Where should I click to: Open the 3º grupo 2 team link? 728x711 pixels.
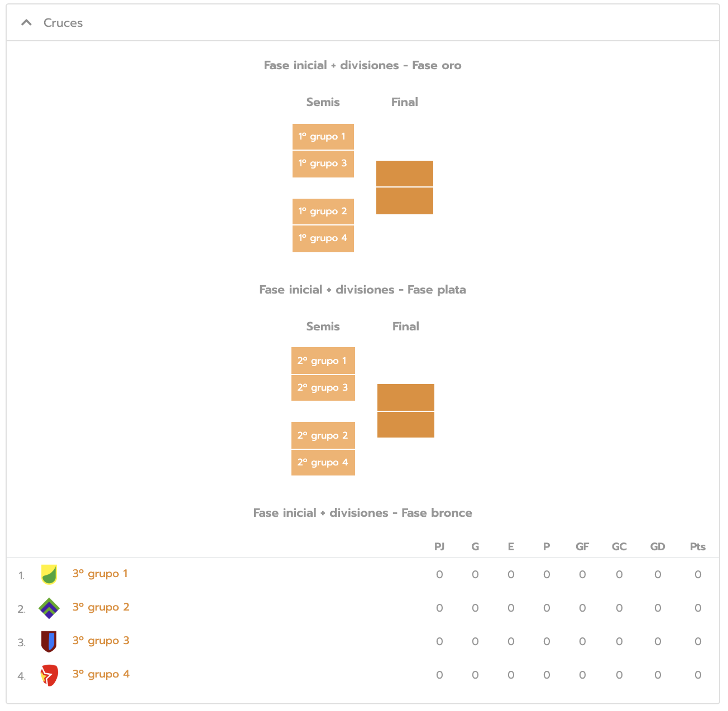click(101, 607)
